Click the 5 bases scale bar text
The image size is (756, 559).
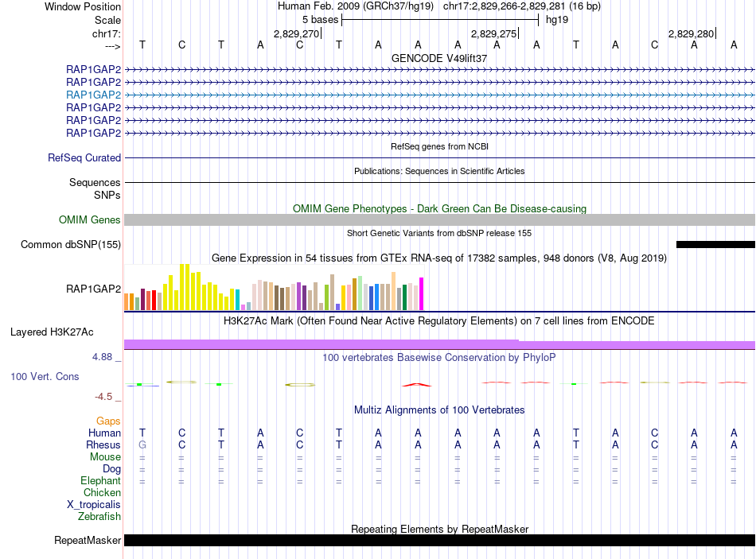pyautogui.click(x=320, y=20)
